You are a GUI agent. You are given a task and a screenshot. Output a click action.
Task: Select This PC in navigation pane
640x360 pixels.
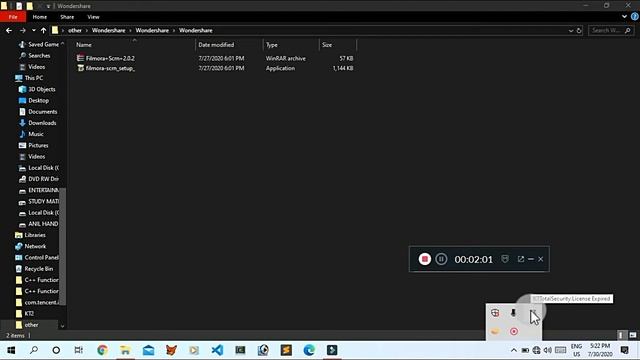point(29,78)
